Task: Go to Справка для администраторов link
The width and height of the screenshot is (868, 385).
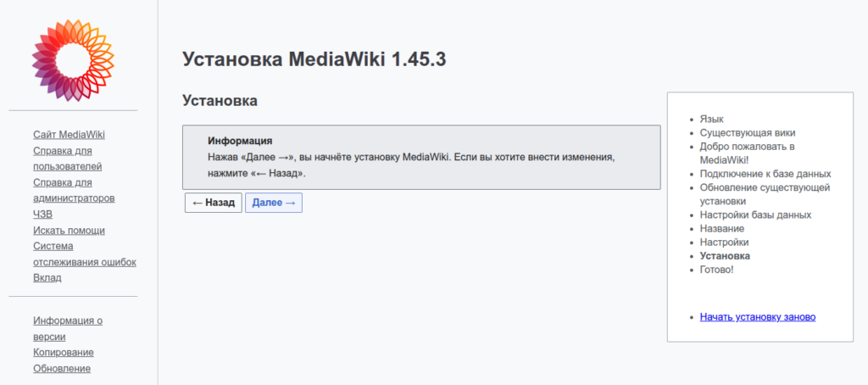Action: point(73,190)
